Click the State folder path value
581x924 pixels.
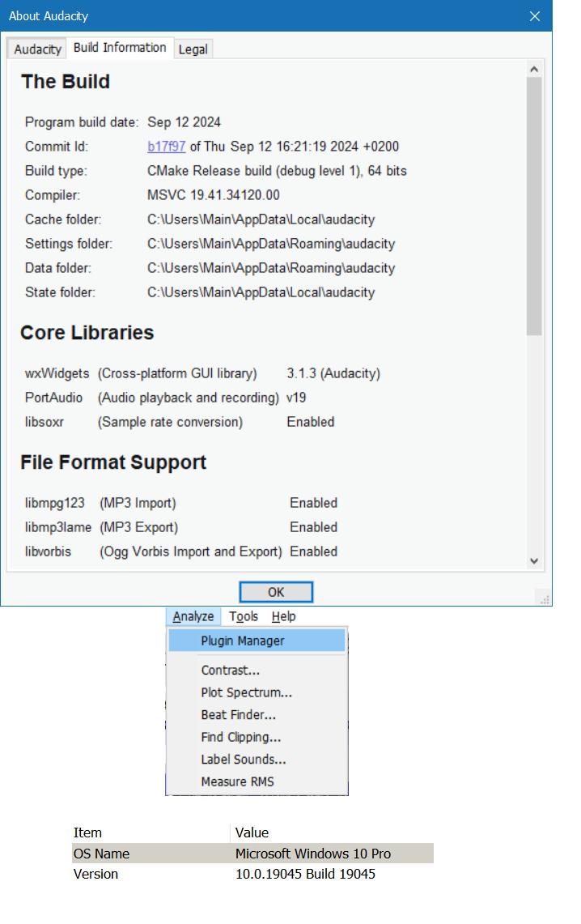coord(261,292)
